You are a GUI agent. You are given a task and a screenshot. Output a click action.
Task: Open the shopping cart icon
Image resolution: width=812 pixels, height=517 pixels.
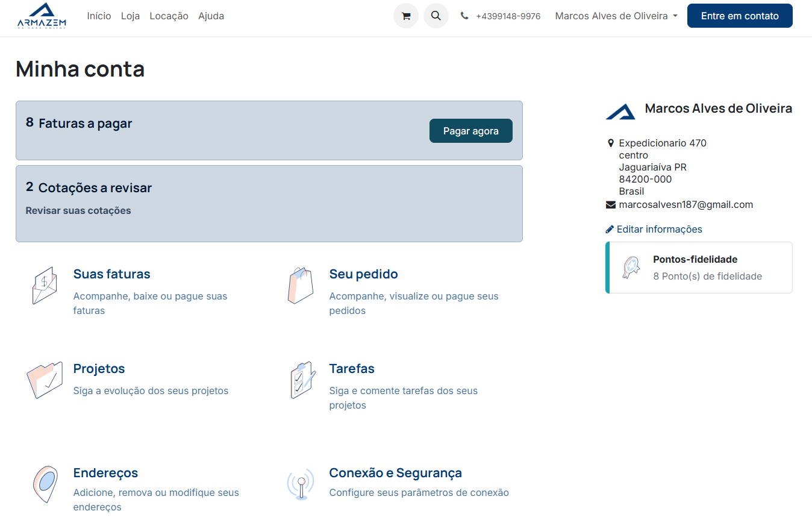pyautogui.click(x=406, y=16)
